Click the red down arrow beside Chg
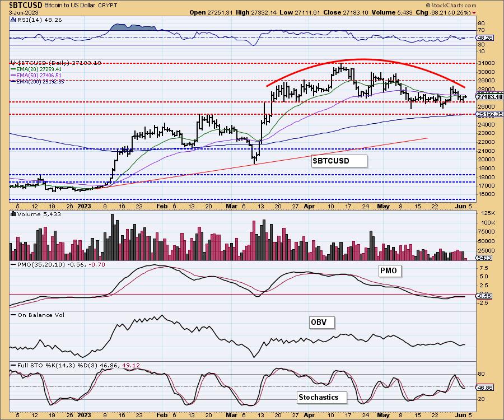Viewport: 504px width, 420px height. (474, 13)
